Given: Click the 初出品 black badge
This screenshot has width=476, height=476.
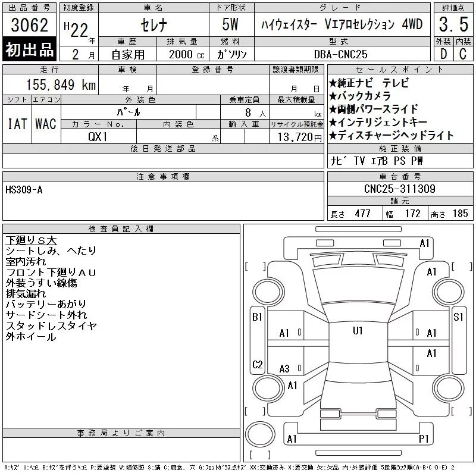Looking at the screenshot, I should [29, 49].
